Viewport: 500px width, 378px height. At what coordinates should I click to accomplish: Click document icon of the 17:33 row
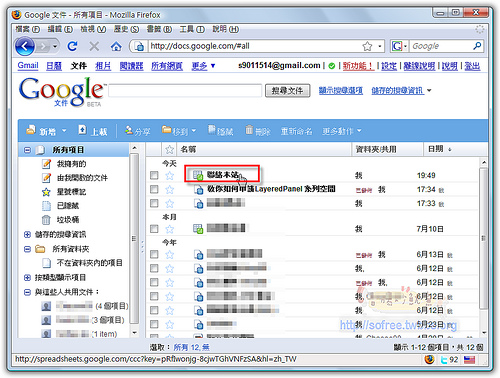coord(199,203)
